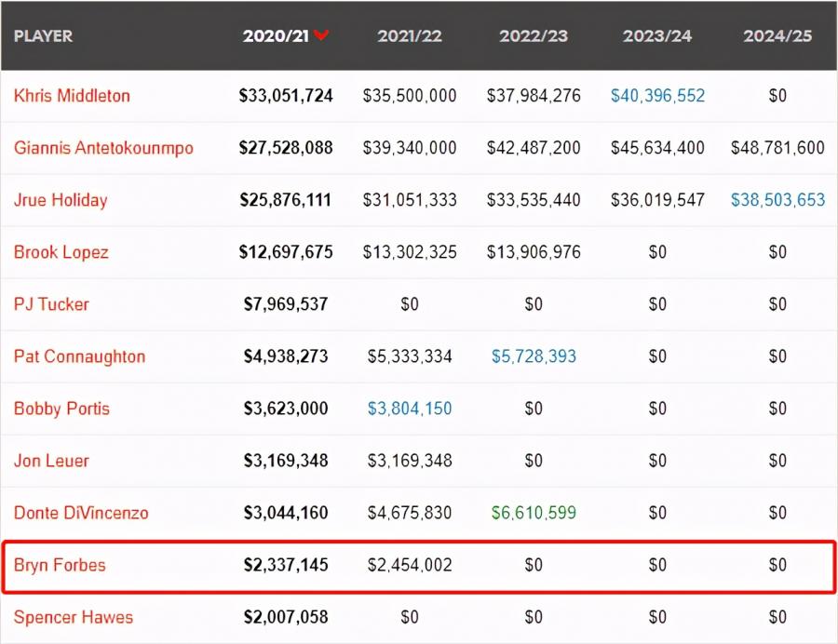Viewport: 838px width, 644px height.
Task: Open Spencer Hawes player link
Action: pos(74,617)
